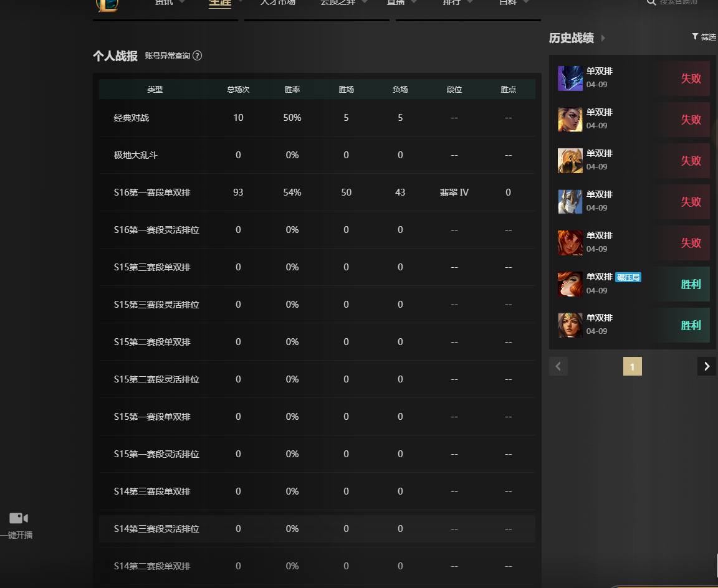Click the League of Legends logo icon
Screen dimensions: 718x588
pyautogui.click(x=107, y=4)
